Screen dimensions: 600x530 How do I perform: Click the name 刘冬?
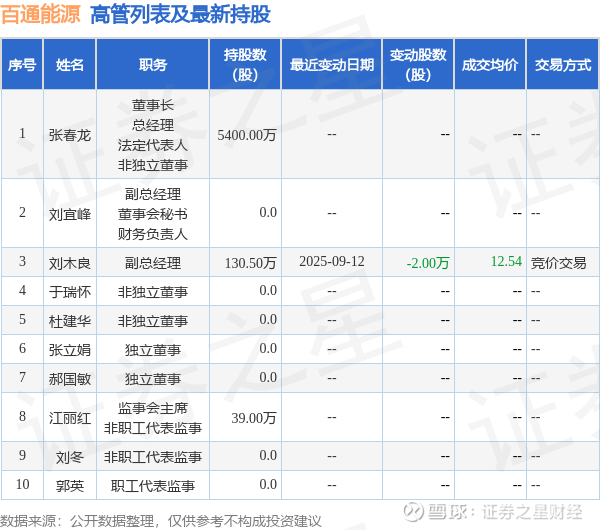[x=70, y=457]
